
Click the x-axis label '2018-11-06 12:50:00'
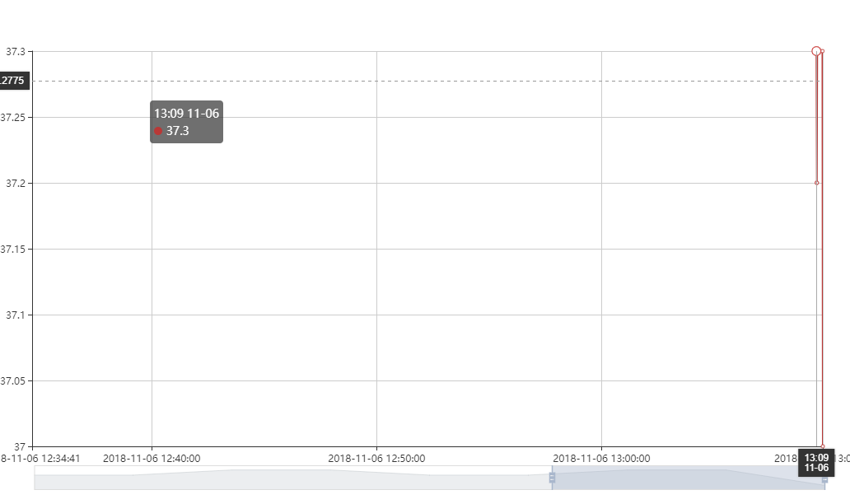tap(376, 459)
